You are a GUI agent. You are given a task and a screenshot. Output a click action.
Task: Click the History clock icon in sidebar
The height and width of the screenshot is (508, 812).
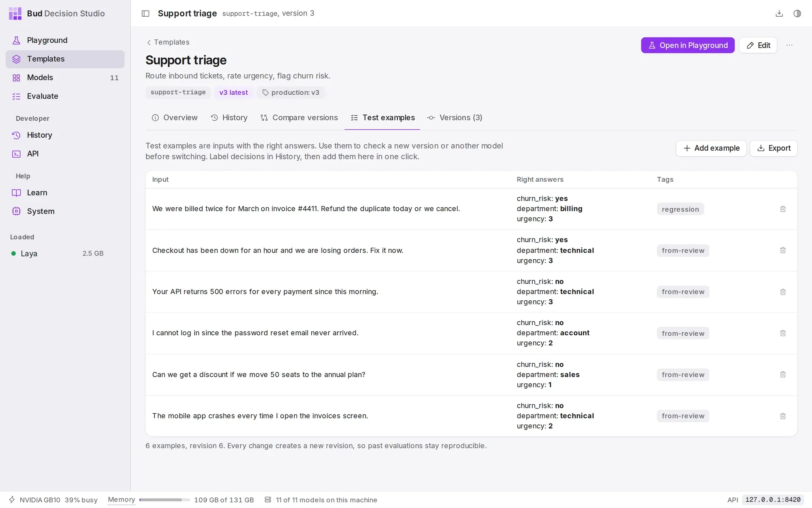tap(16, 135)
